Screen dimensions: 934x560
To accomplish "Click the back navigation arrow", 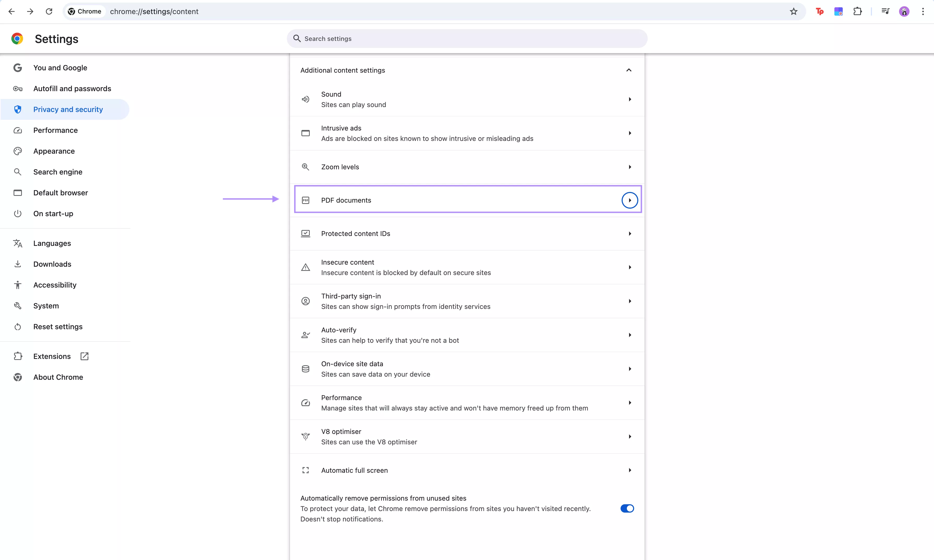I will (11, 11).
